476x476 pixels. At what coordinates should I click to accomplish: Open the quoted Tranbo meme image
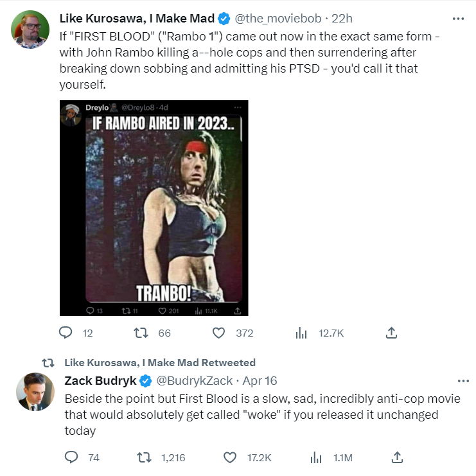point(154,207)
